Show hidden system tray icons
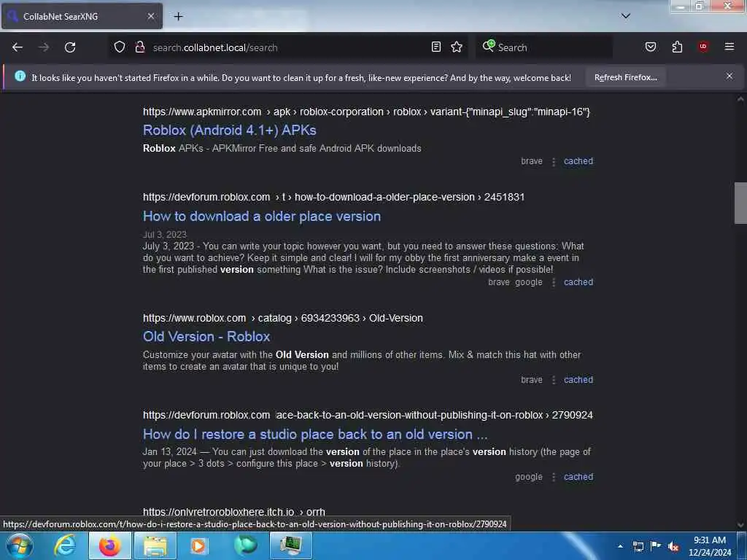The height and width of the screenshot is (560, 747). [620, 546]
